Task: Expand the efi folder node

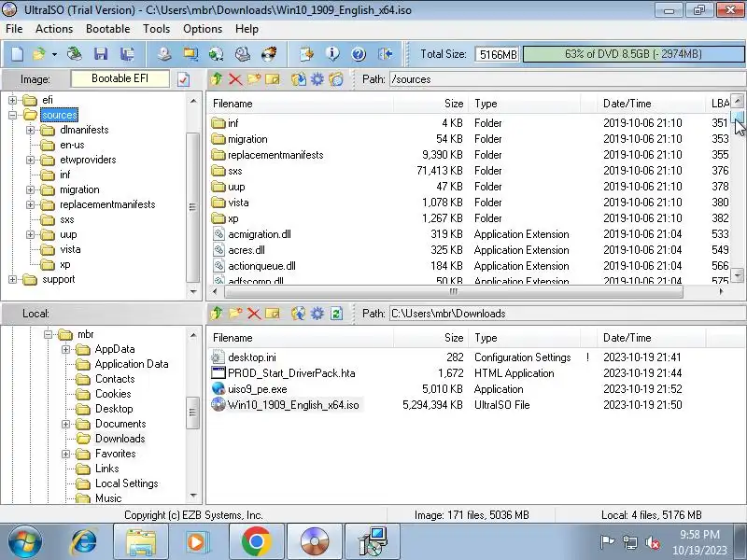Action: point(12,100)
